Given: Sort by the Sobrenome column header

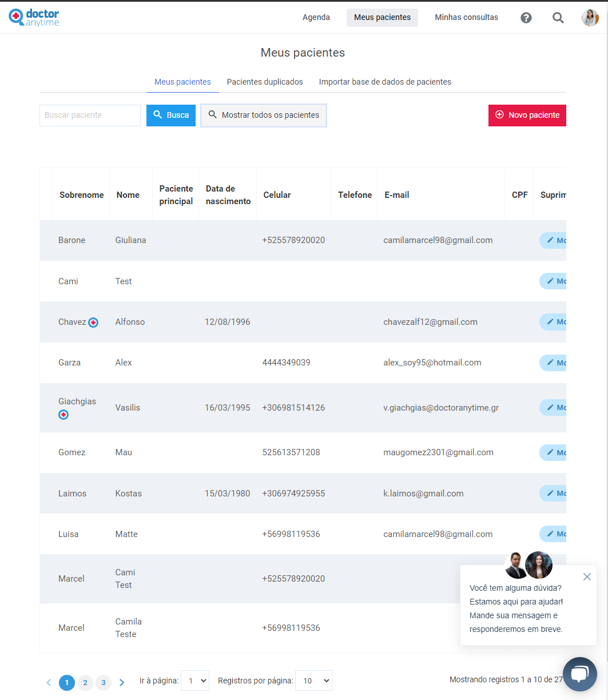Looking at the screenshot, I should [x=81, y=195].
